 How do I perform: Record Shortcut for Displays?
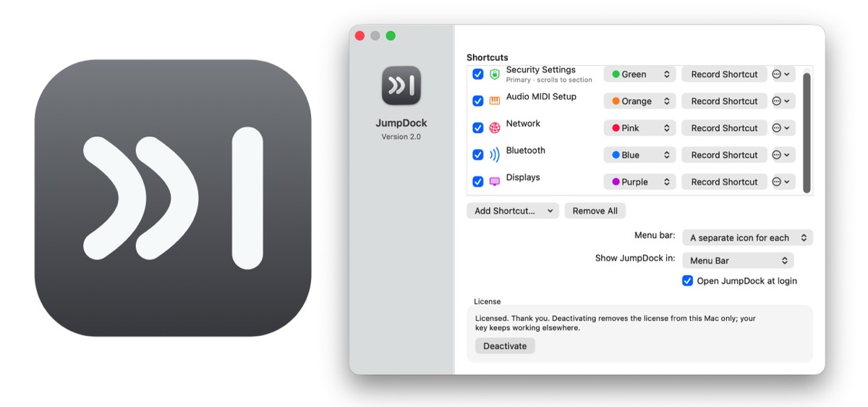point(724,182)
